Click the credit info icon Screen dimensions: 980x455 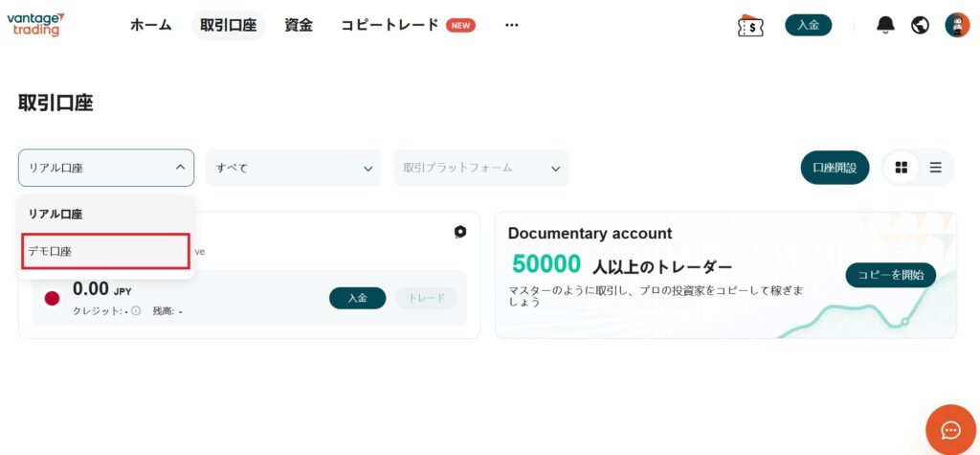coord(136,311)
